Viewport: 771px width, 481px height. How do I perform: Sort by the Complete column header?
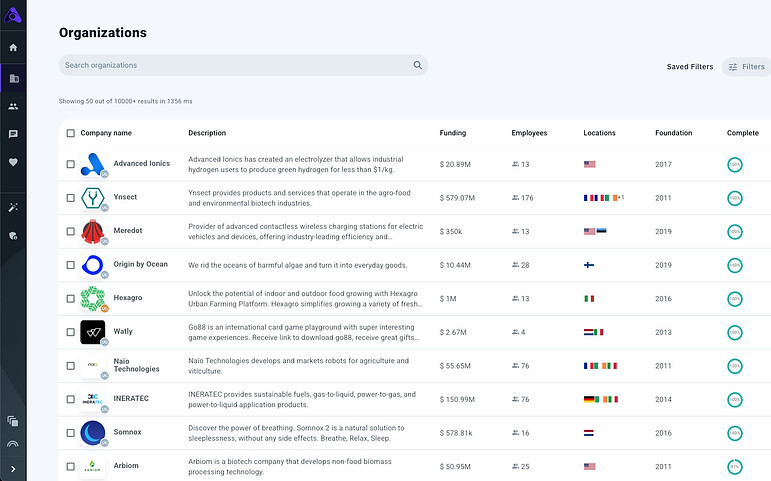pyautogui.click(x=743, y=133)
